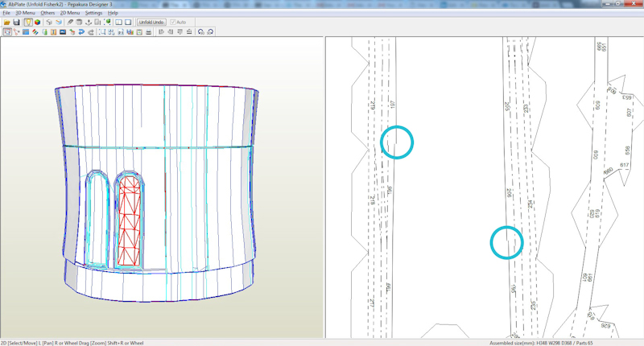
Task: Click the green page edge color icon
Action: (x=44, y=32)
